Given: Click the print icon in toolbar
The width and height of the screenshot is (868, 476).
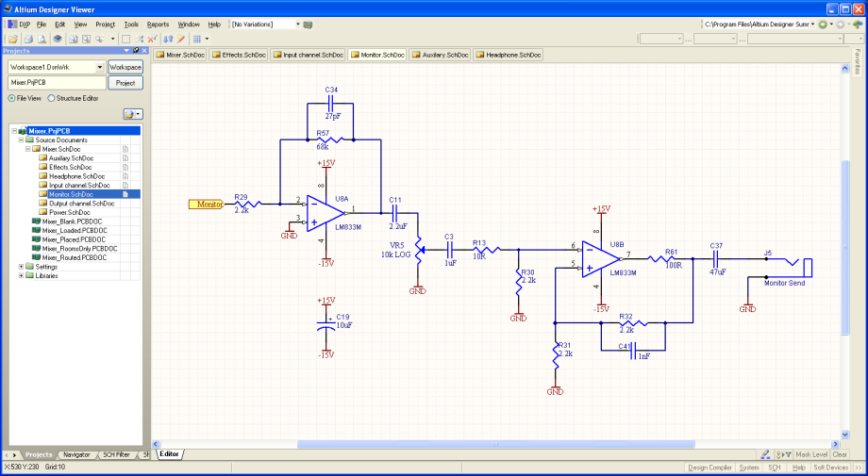Looking at the screenshot, I should 28,39.
